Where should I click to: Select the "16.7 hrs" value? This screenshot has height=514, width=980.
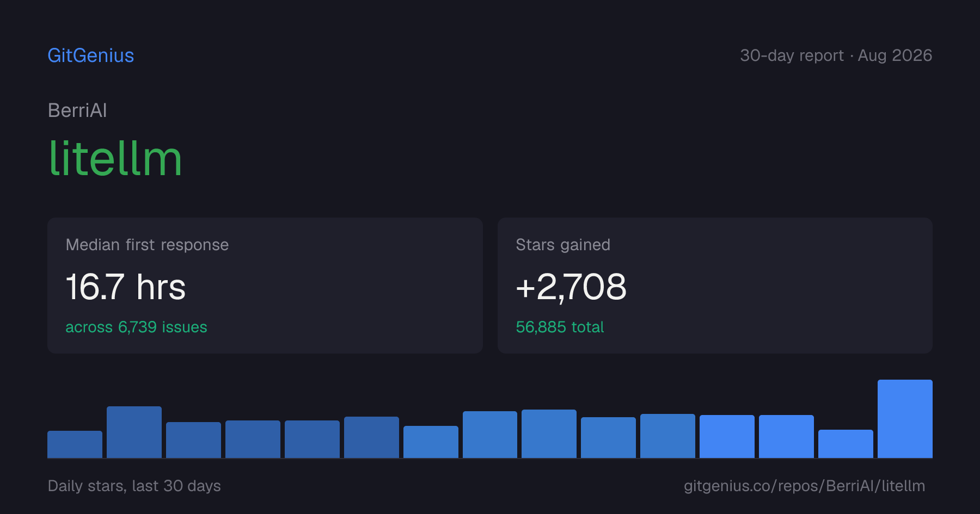pos(126,287)
